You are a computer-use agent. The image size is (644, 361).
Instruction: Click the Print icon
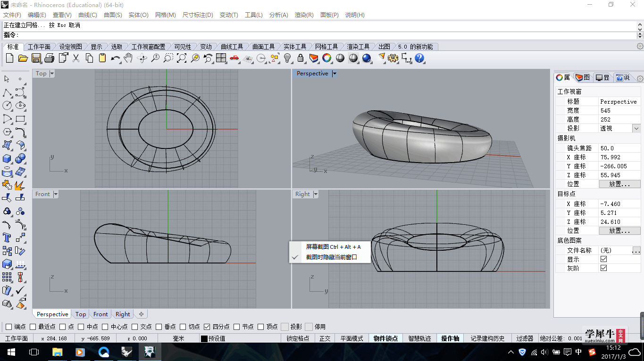tap(50, 58)
